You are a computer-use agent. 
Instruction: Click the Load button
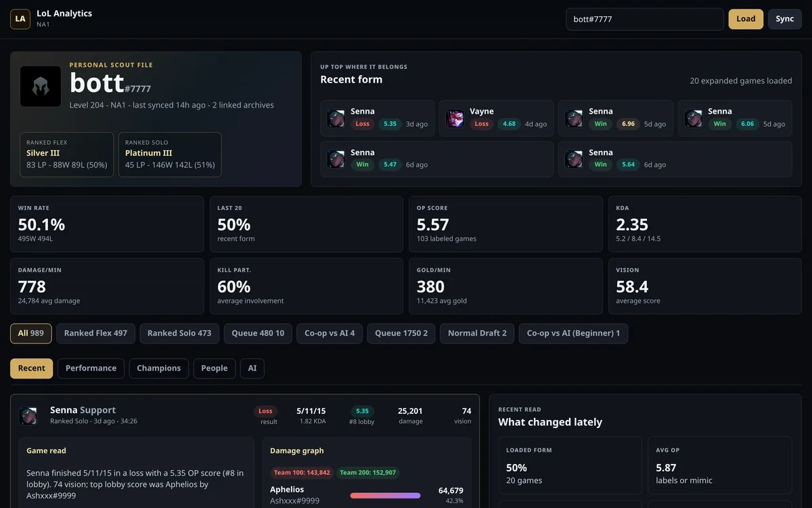pos(746,19)
